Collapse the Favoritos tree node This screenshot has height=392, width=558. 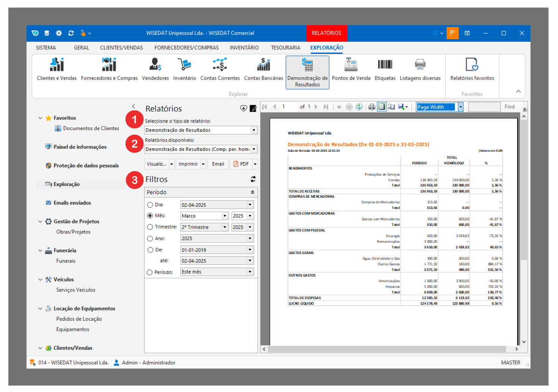tap(40, 118)
